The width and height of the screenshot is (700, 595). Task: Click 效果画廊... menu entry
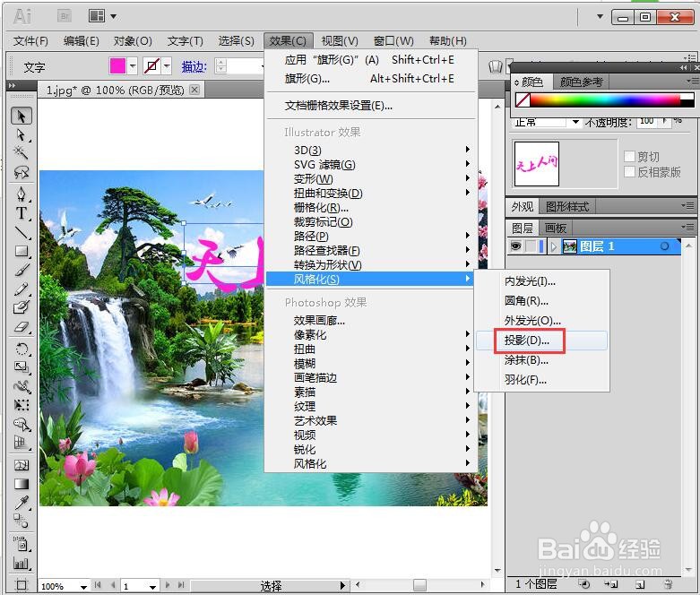[x=371, y=321]
